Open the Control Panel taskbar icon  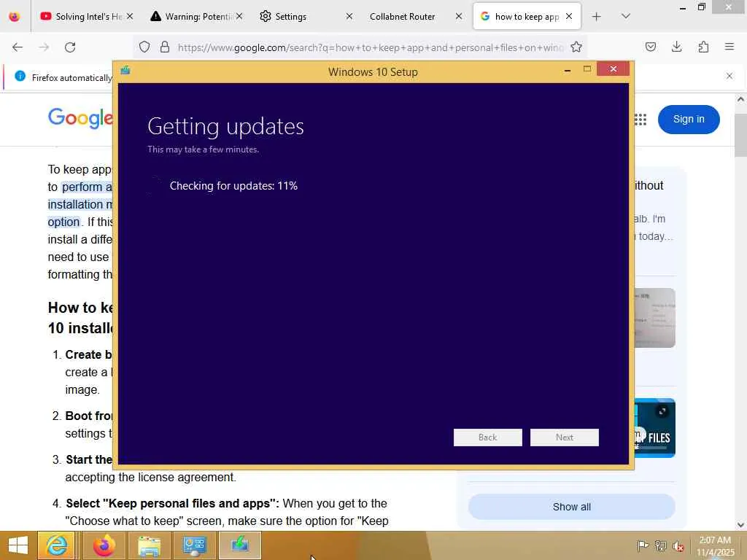click(194, 545)
